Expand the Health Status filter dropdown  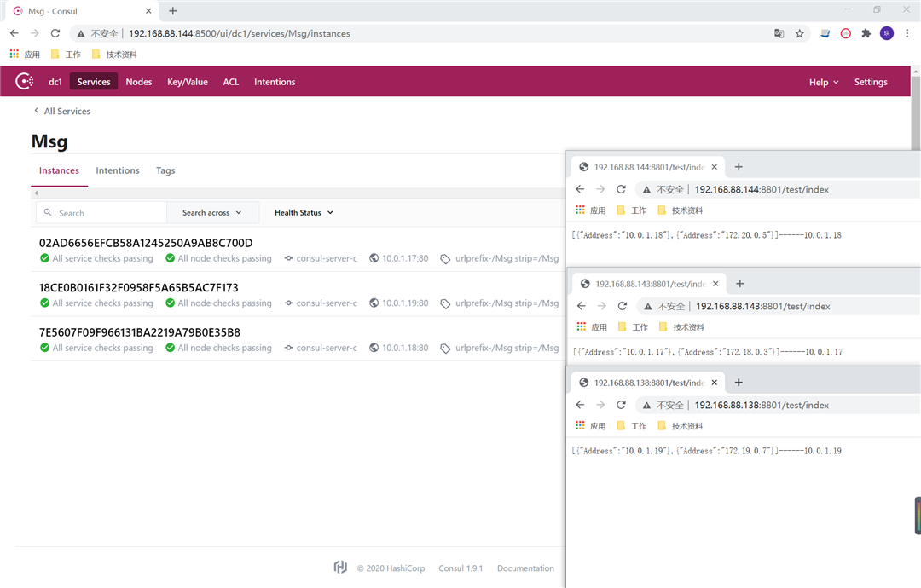(304, 212)
